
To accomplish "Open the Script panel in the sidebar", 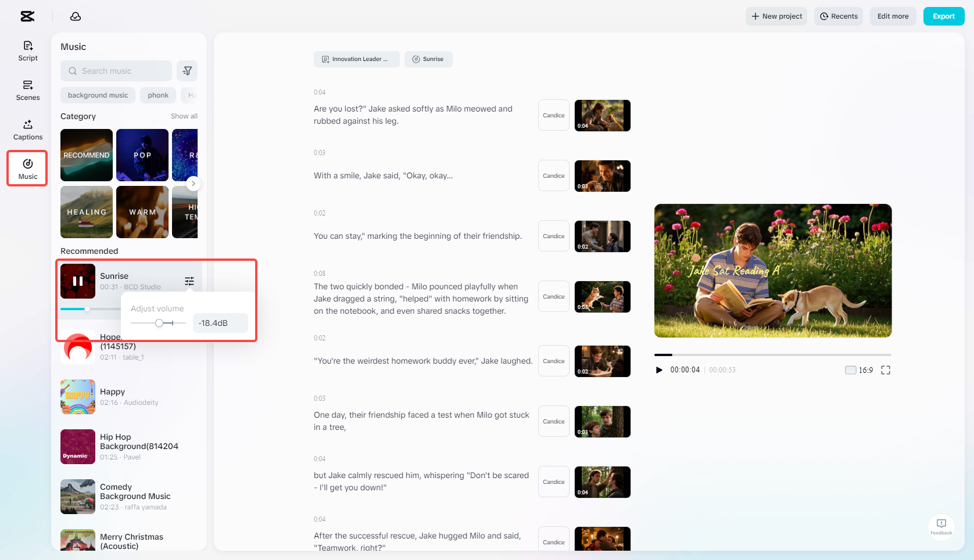I will pos(27,50).
